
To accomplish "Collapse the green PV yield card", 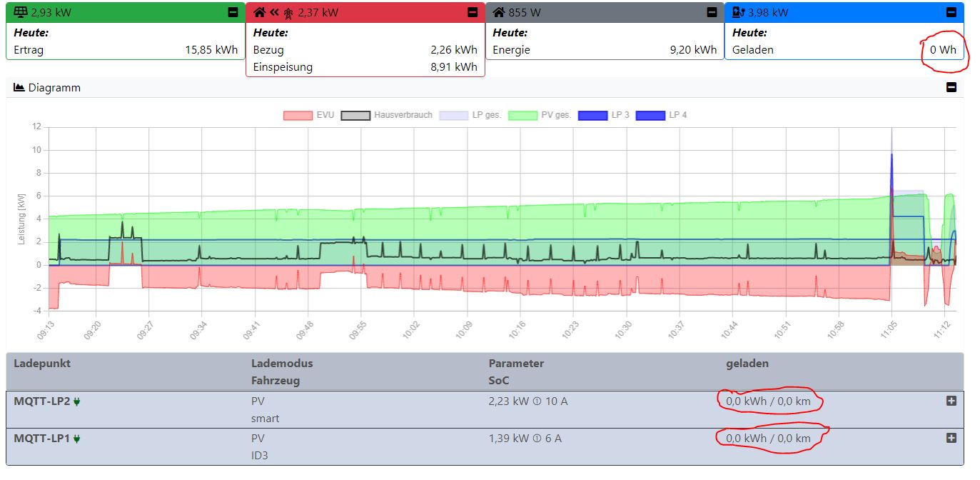I will (x=233, y=12).
